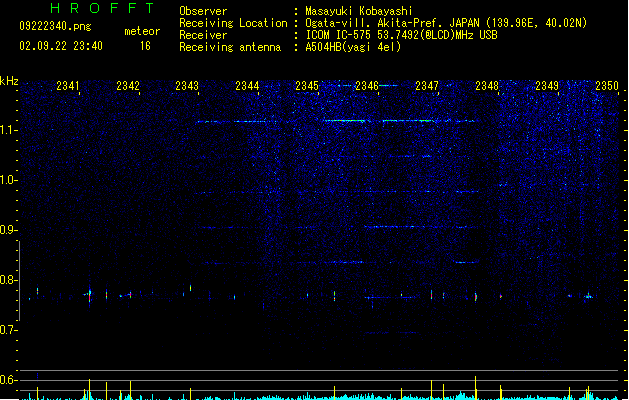Viewport: 629px width, 400px height.
Task: Select the file name 09222340.png
Action: click(55, 26)
